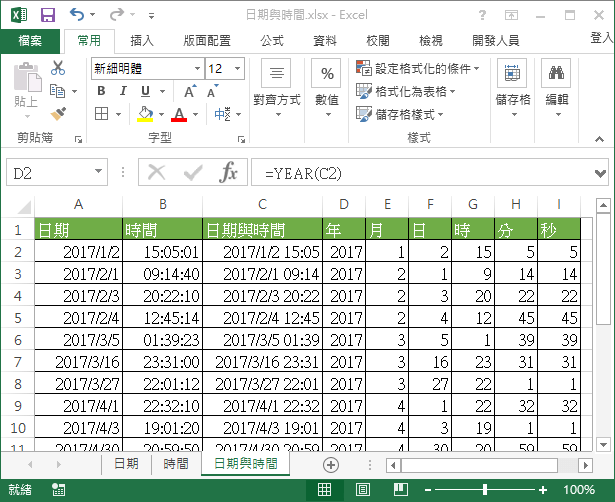Switch to the 日期 sheet tab
Screen dimensions: 615x502
coord(126,464)
